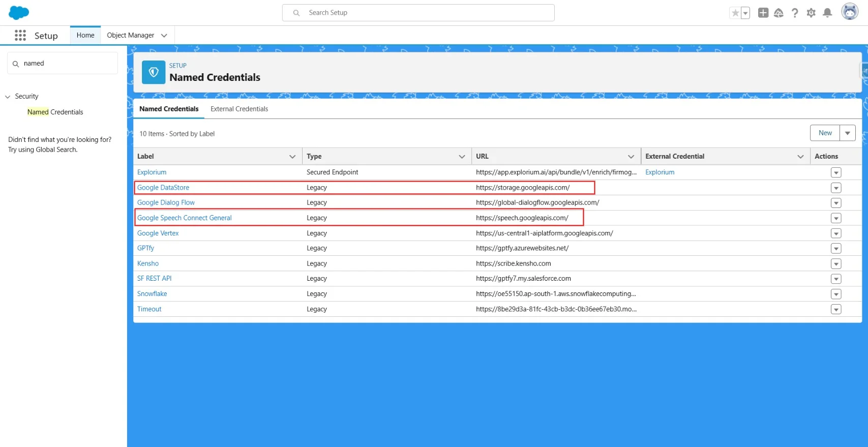Show row actions for Explorium
868x447 pixels.
pos(835,172)
